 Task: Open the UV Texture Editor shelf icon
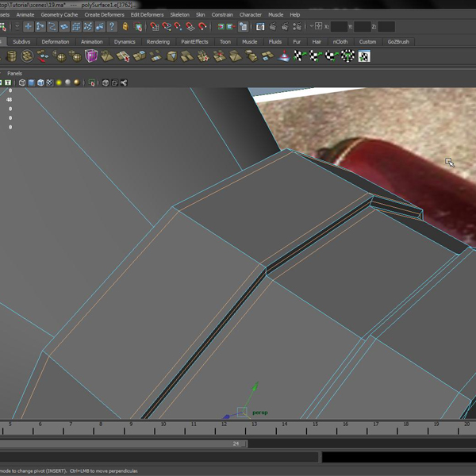click(x=364, y=56)
